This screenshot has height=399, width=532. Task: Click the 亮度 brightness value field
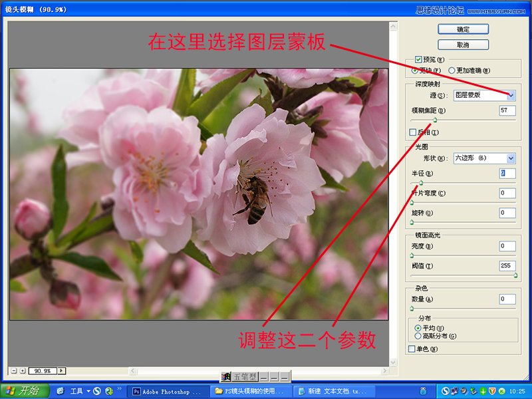click(507, 246)
